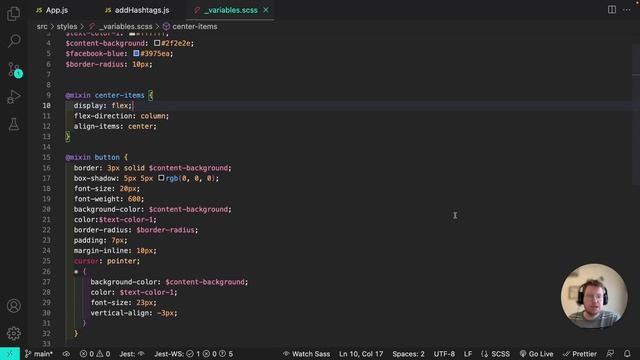Open the Run and Debug view
640x360 pixels.
click(13, 97)
